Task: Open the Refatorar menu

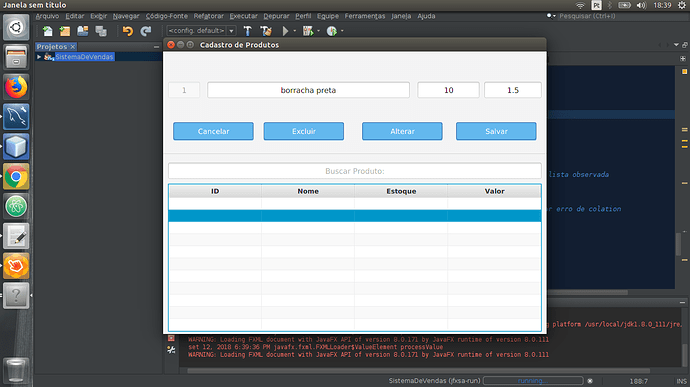Action: 209,16
